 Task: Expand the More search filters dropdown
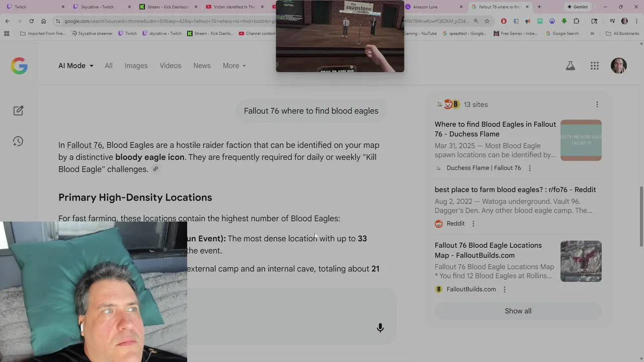point(234,66)
